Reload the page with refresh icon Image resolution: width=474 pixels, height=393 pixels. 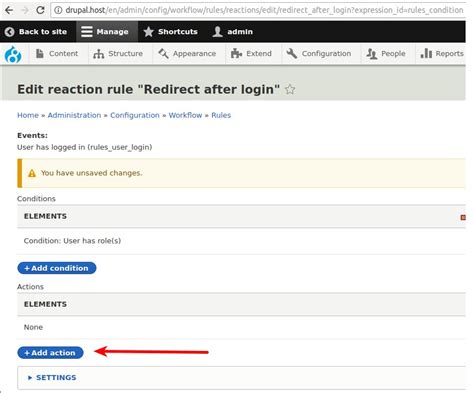click(x=40, y=10)
